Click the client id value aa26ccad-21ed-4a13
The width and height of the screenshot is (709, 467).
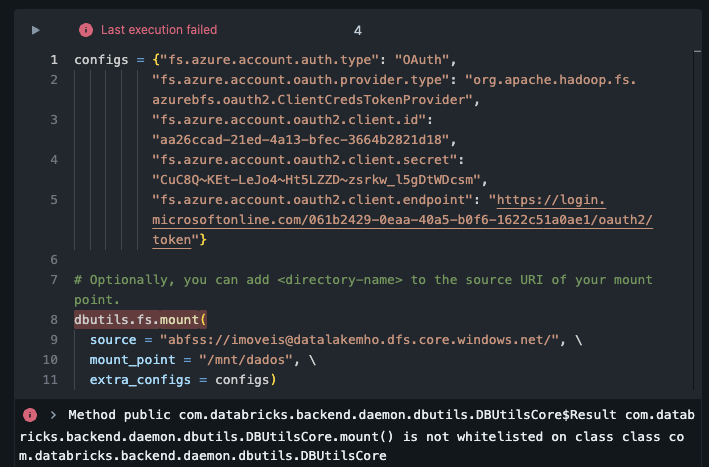(x=300, y=140)
